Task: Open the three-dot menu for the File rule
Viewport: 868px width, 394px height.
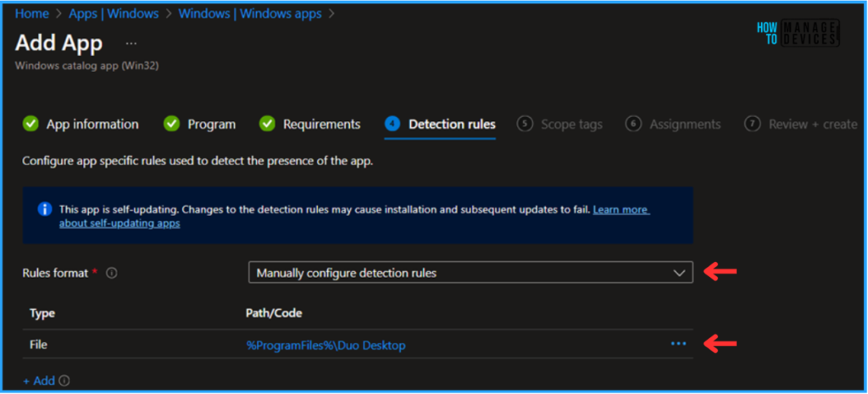Action: pos(678,344)
